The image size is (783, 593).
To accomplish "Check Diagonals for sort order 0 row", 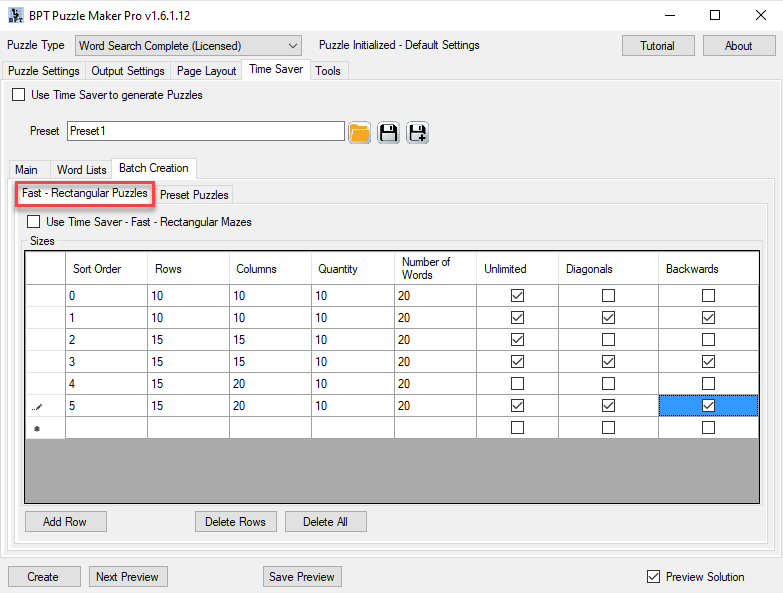I will coord(608,296).
